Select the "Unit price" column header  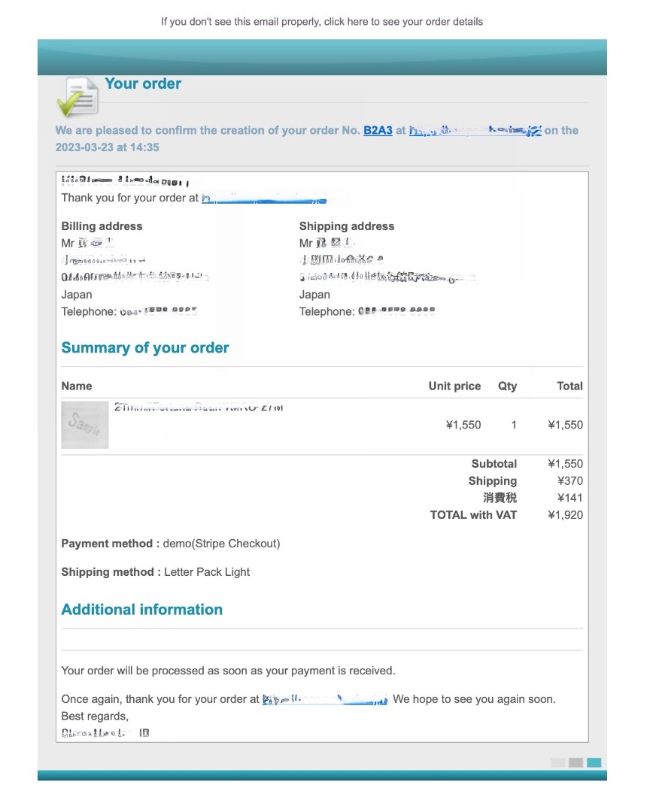454,386
